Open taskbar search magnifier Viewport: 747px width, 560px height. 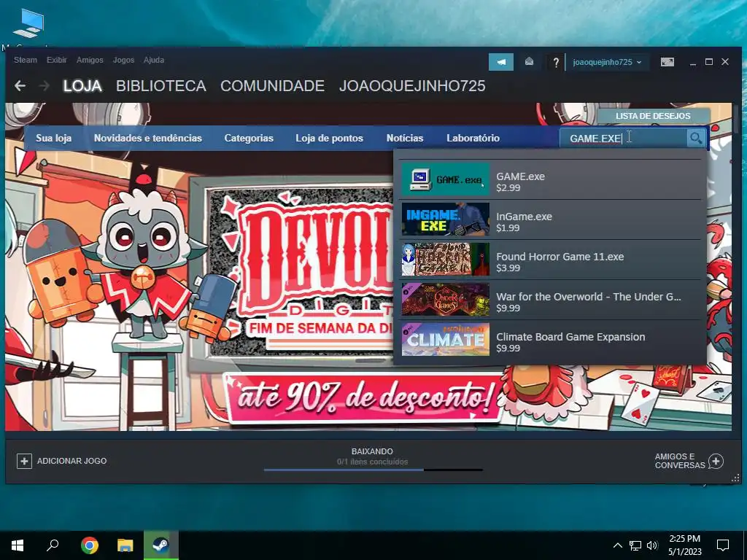pos(53,545)
